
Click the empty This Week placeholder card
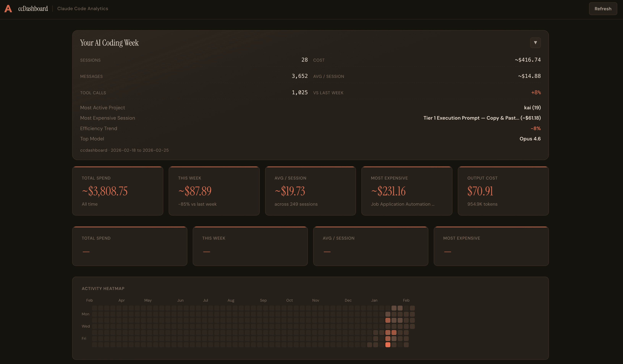(x=250, y=246)
